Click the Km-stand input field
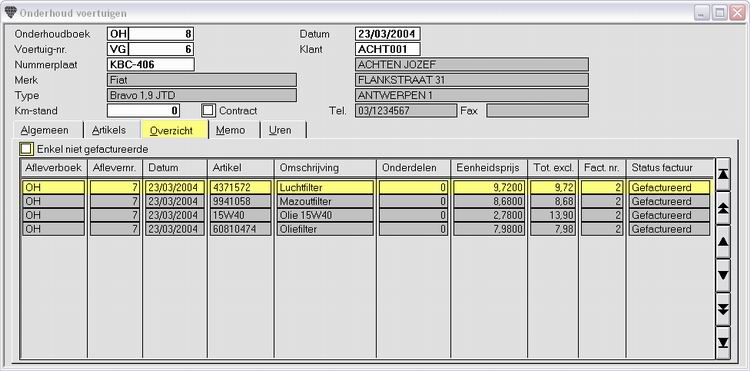Viewport: 750px width, 371px height. click(143, 110)
